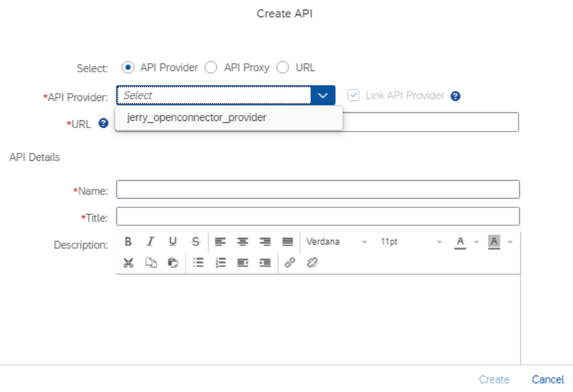Toggle underline formatting in description editor
The height and width of the screenshot is (392, 573).
173,241
